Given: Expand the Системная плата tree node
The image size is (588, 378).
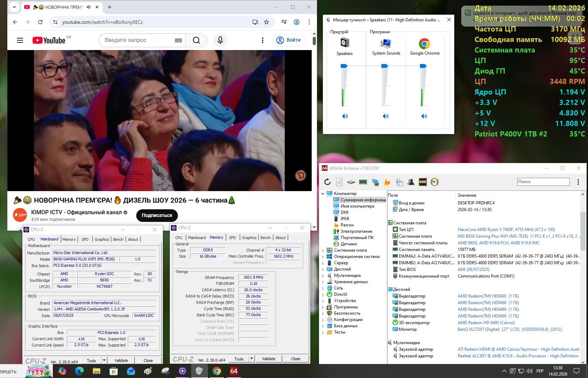Looking at the screenshot, I should (323, 250).
